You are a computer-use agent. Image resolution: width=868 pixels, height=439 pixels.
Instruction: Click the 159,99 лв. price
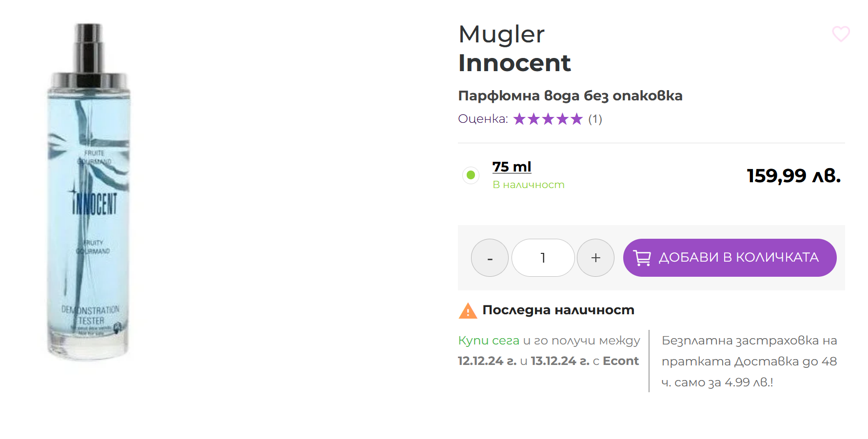coord(794,175)
